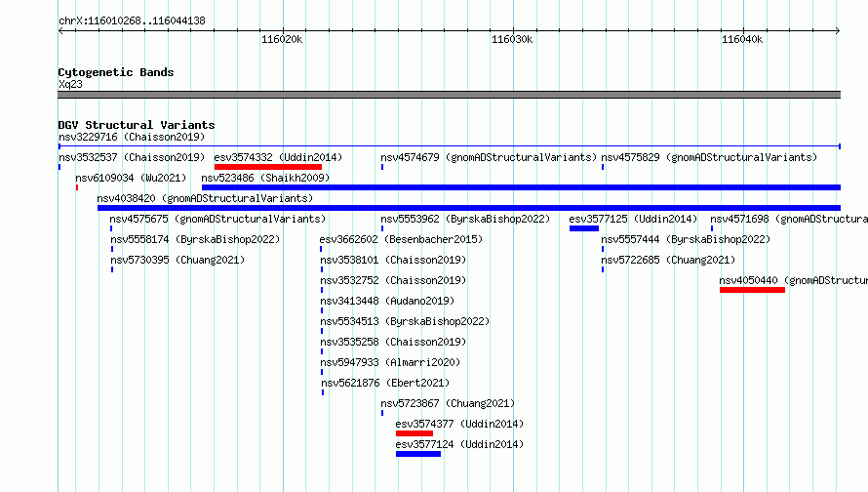This screenshot has height=492, width=868.
Task: Click the DGV Structural Variants track title
Action: point(137,125)
